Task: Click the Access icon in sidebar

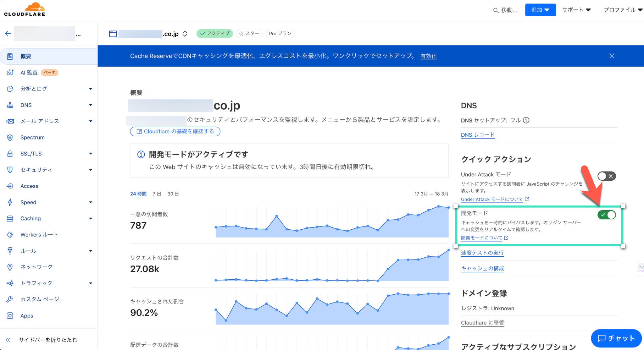Action: [10, 186]
